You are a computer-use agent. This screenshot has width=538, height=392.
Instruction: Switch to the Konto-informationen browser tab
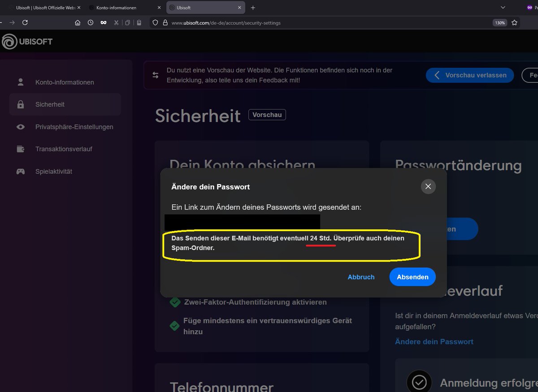pos(125,8)
